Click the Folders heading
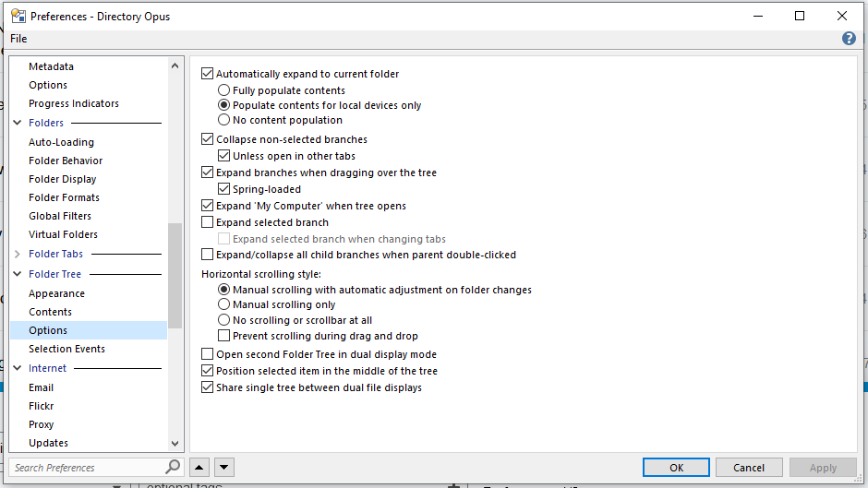Viewport: 868px width, 488px height. point(46,123)
